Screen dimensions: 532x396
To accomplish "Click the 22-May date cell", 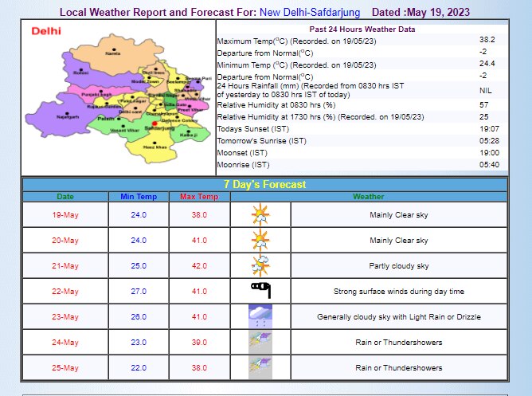I will [x=65, y=291].
